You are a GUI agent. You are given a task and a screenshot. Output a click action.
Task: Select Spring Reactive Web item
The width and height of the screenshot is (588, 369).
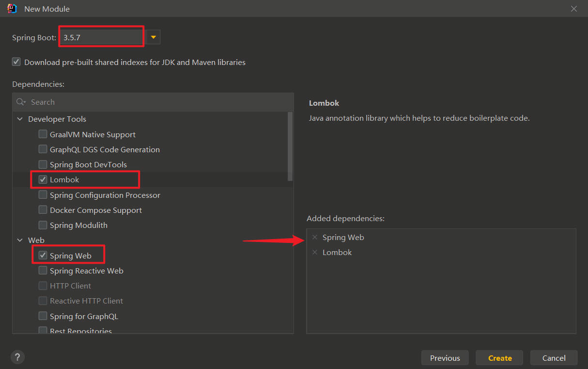point(86,271)
